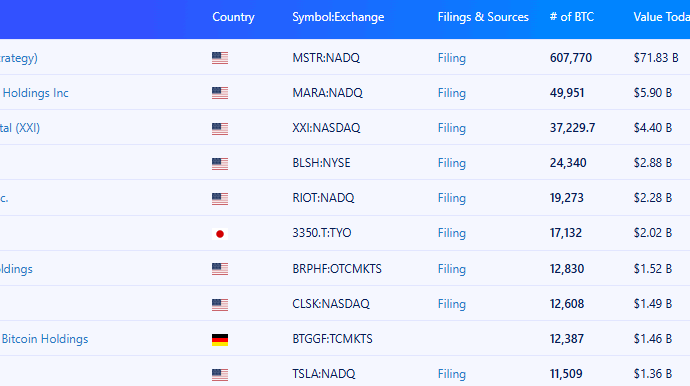The width and height of the screenshot is (690, 386).
Task: Click the US flag in the CLSK:NASDAQ row
Action: point(220,305)
